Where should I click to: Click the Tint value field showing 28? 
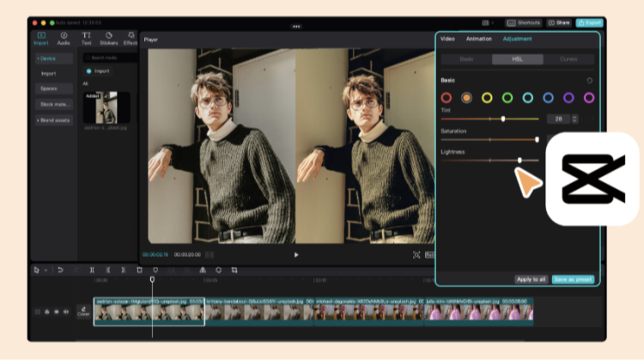[559, 119]
